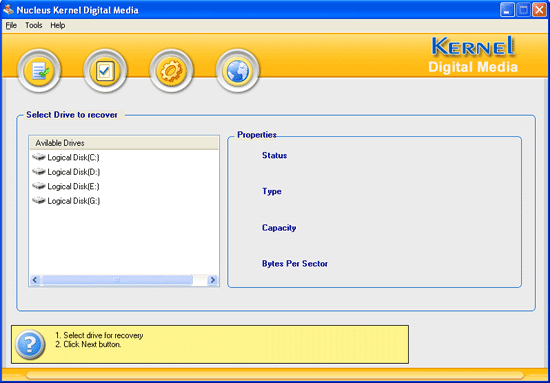The image size is (550, 383).
Task: Click the Type property label
Action: (x=272, y=192)
